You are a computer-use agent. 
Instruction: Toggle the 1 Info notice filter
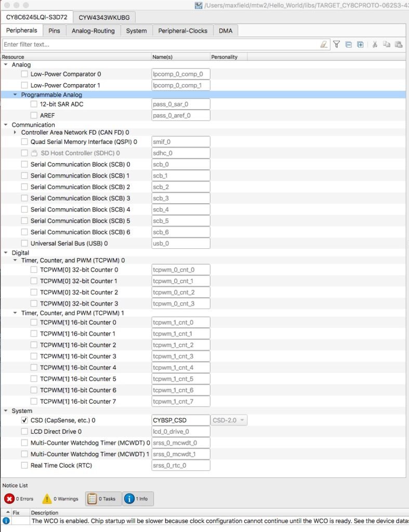click(x=138, y=499)
